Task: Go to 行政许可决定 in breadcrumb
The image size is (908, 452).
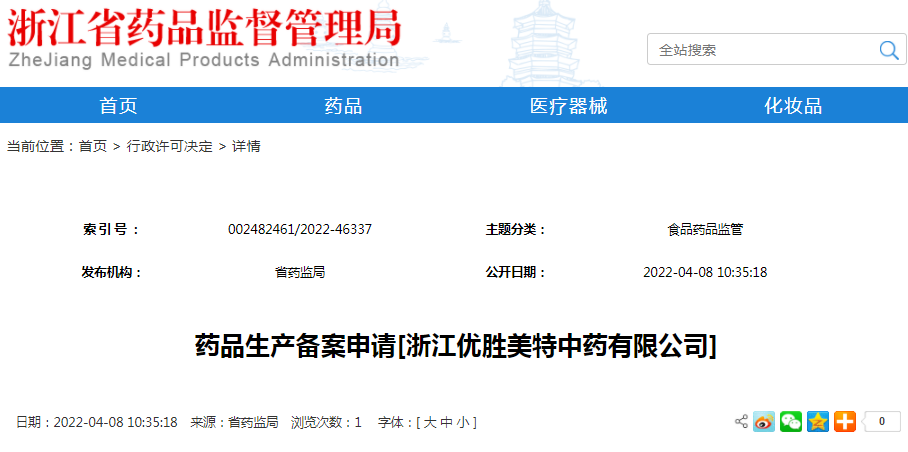Action: tap(170, 146)
